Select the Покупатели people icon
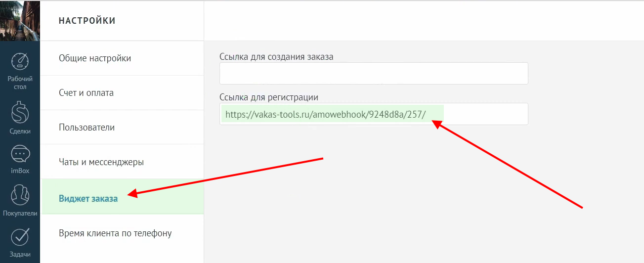This screenshot has width=644, height=263. click(20, 194)
